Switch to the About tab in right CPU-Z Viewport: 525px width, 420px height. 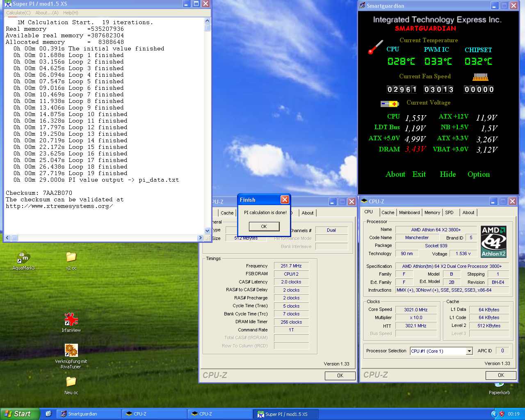(x=468, y=212)
